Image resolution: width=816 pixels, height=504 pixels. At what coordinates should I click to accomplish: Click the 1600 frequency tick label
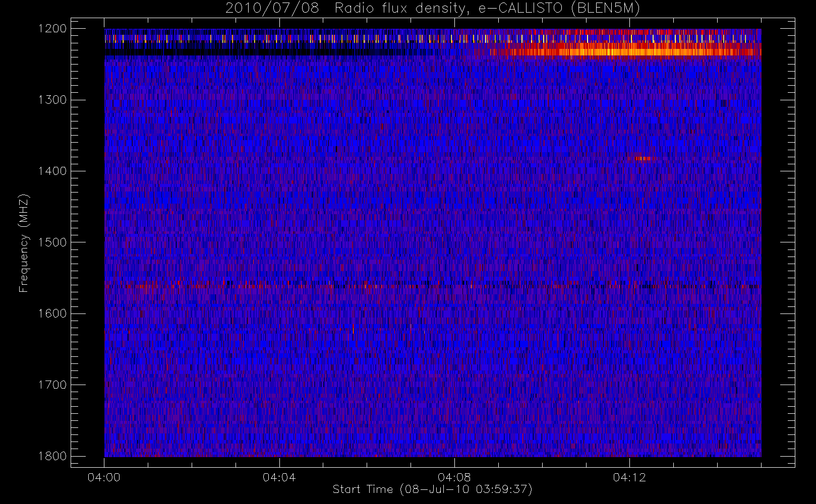pyautogui.click(x=52, y=313)
